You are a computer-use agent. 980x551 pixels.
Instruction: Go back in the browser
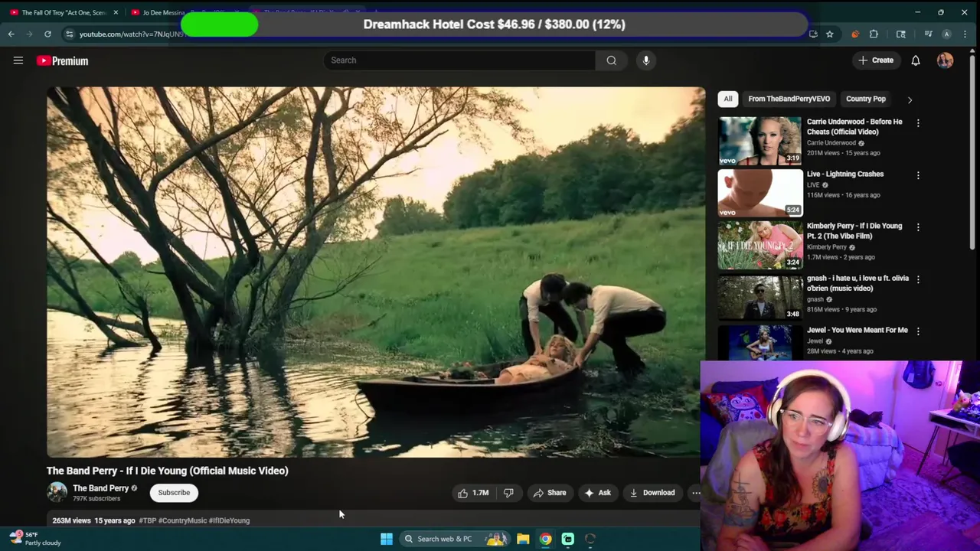[x=11, y=34]
